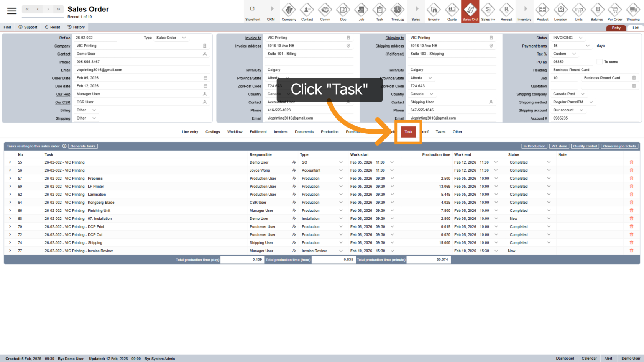Click the Generate tasks button
This screenshot has width=644, height=362.
tap(83, 146)
